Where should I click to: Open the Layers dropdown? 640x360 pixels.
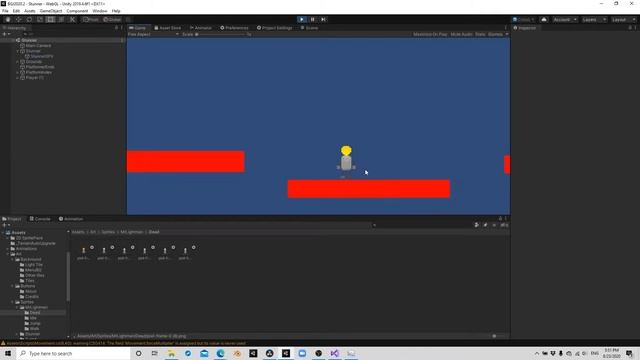[x=594, y=20]
